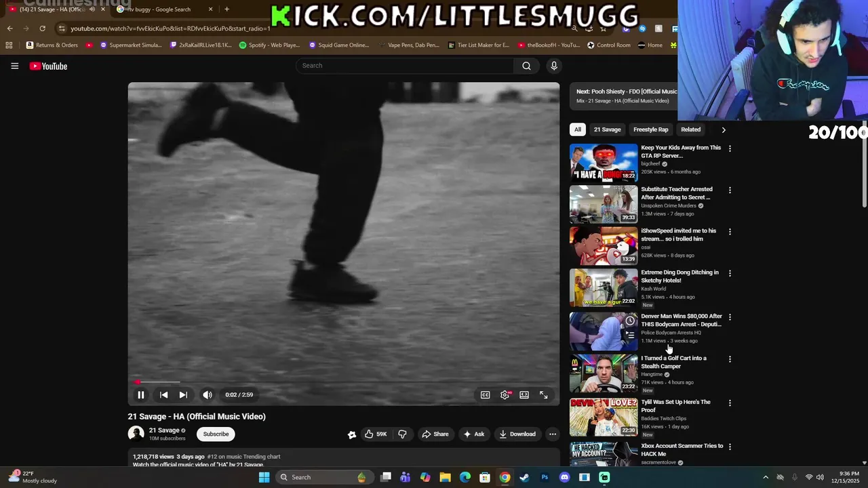Open a new browser tab plus button
The height and width of the screenshot is (488, 868).
tap(226, 9)
